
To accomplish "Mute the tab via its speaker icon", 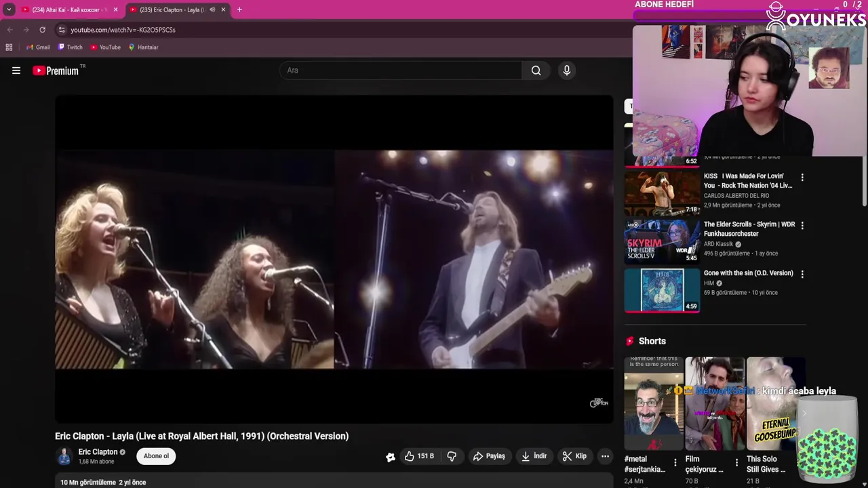I will tap(212, 9).
